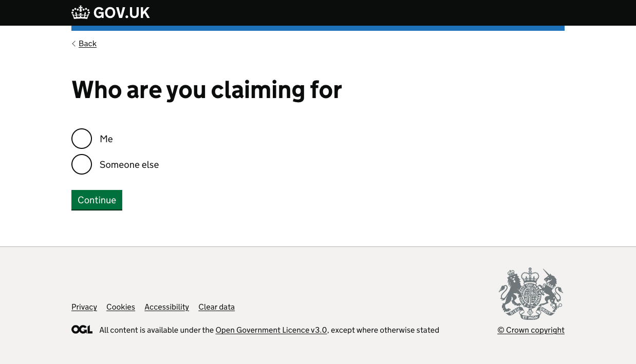Click the "Me" option label text
The image size is (636, 364).
tap(106, 139)
